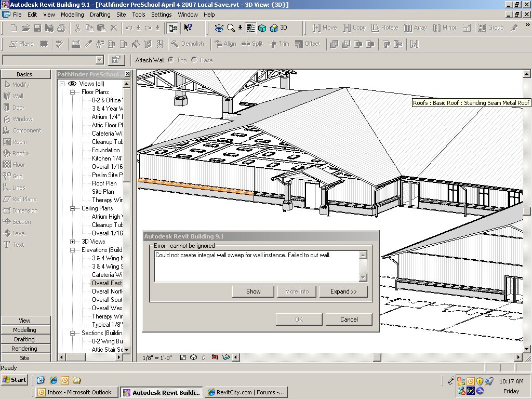Expand the 3D Views tree node

pos(73,242)
